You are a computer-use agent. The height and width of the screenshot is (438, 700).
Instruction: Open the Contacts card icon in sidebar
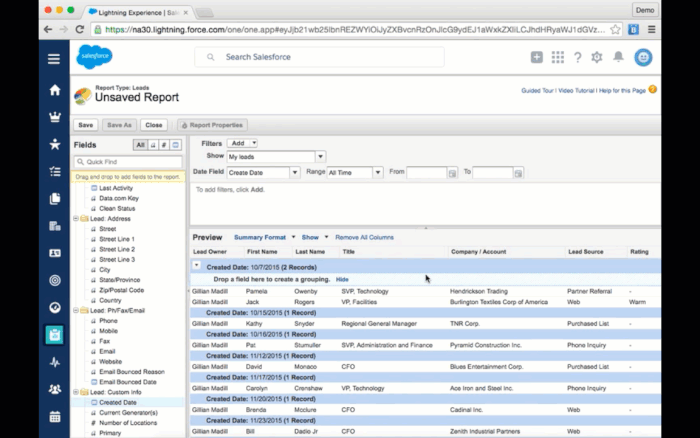click(x=54, y=253)
